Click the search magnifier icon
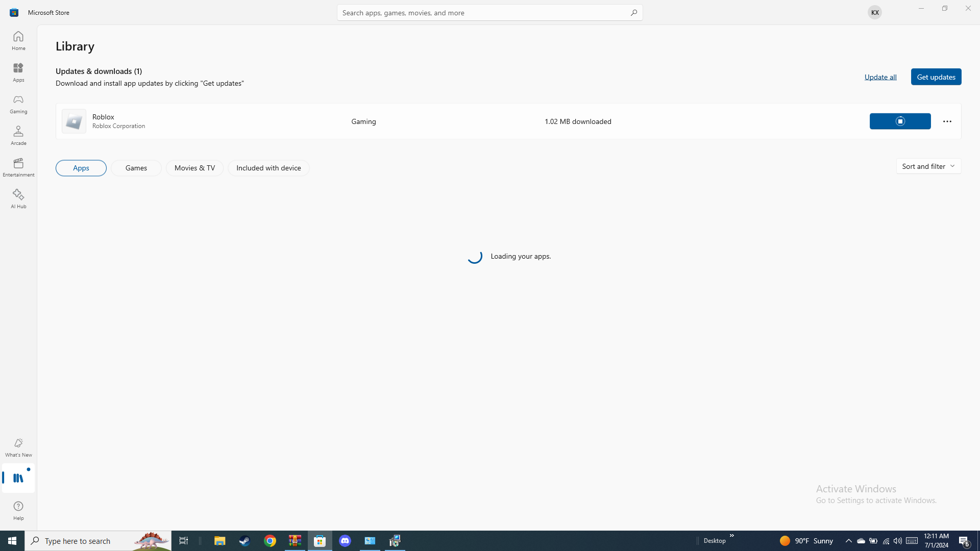Image resolution: width=980 pixels, height=551 pixels. click(x=633, y=12)
